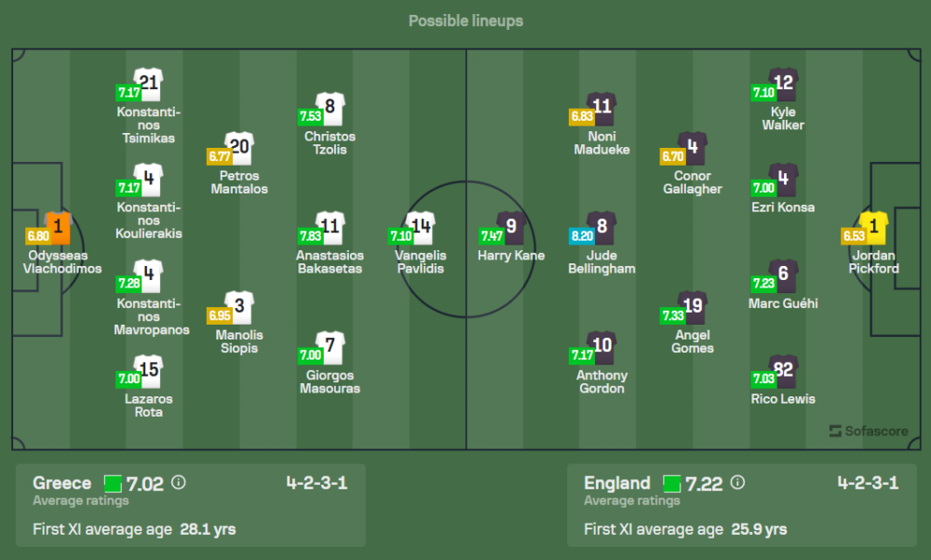This screenshot has height=560, width=931.
Task: Select Bakasetas's 7.83 rating badge
Action: 310,235
